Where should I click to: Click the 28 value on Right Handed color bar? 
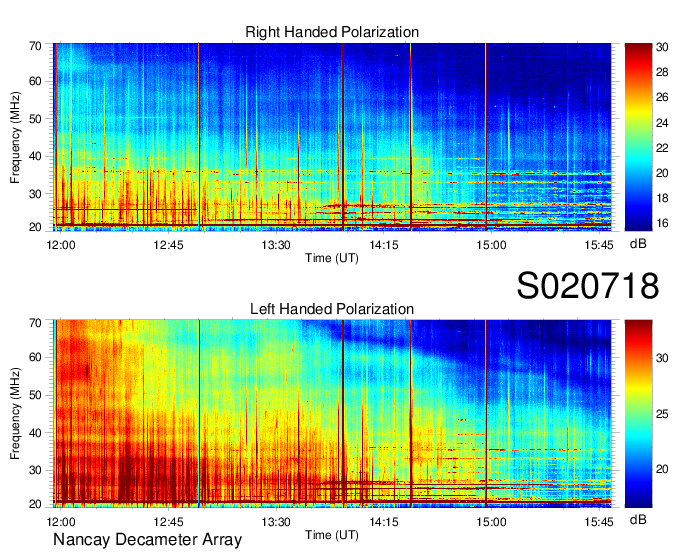[x=662, y=72]
